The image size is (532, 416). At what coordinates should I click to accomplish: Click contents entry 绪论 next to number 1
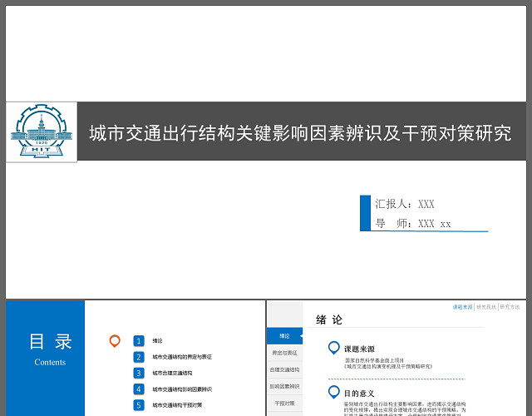click(157, 340)
